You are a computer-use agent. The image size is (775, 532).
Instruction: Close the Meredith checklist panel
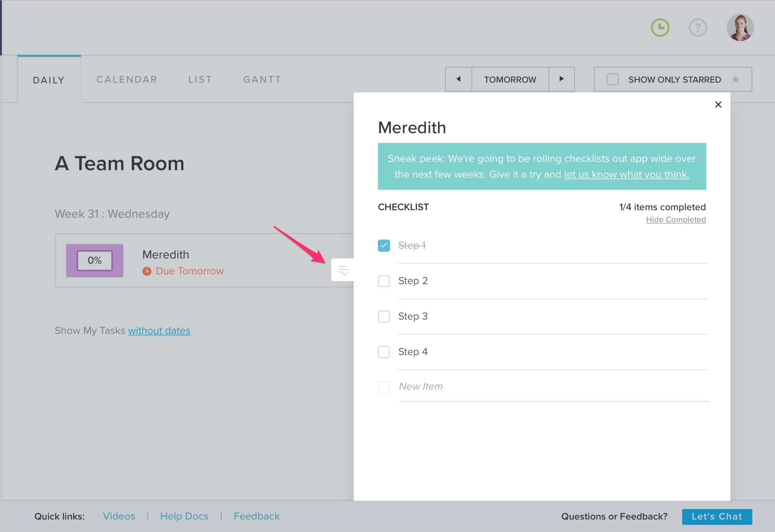718,105
